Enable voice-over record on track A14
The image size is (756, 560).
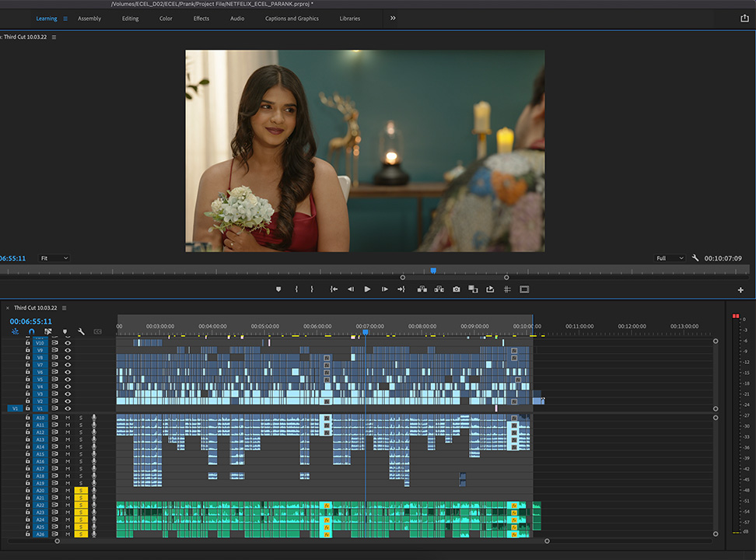tap(94, 446)
